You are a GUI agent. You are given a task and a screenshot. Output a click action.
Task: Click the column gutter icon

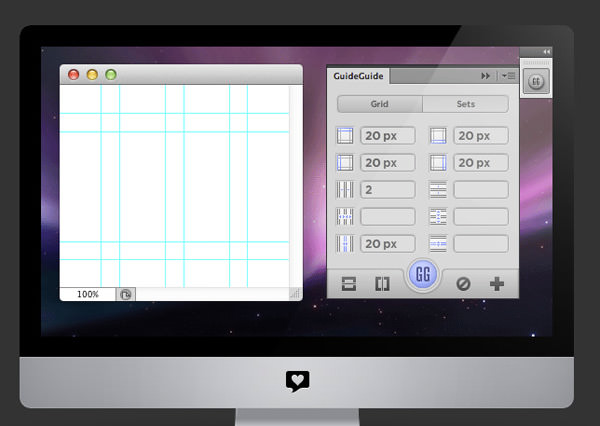[x=346, y=243]
